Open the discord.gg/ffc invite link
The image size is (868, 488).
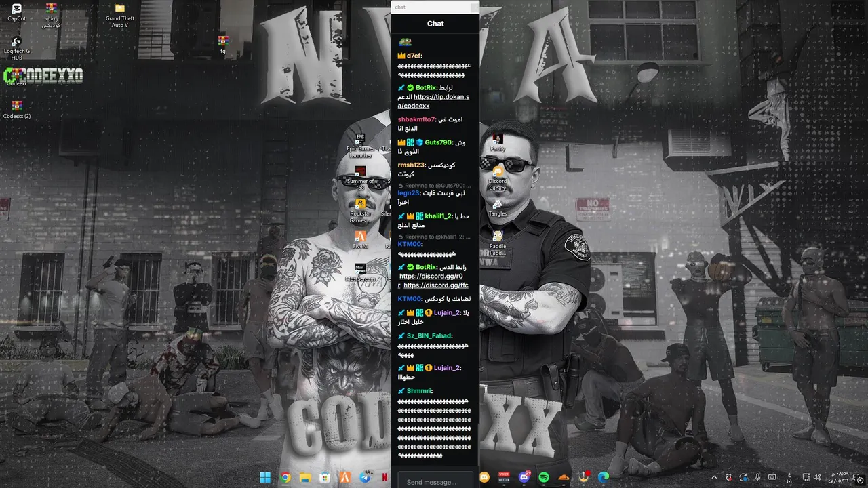click(435, 285)
